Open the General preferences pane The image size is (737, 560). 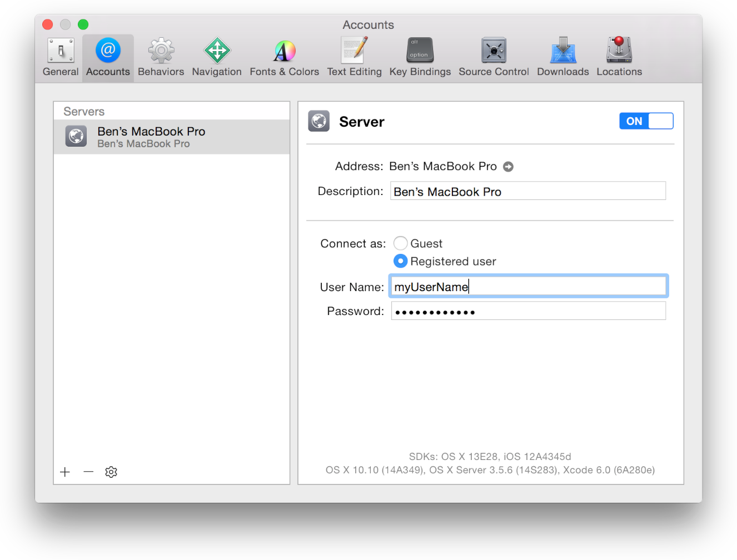60,56
